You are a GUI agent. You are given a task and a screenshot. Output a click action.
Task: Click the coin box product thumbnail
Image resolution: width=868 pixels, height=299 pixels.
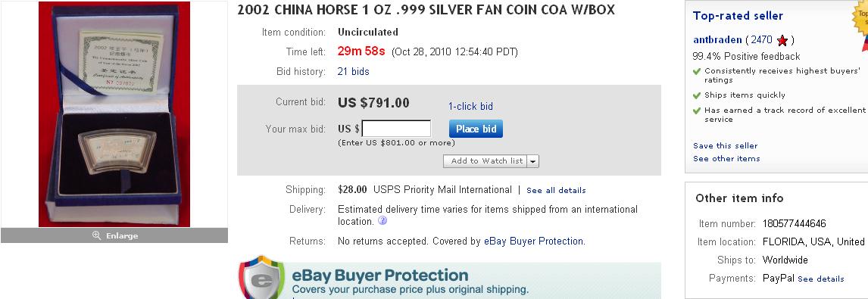(x=114, y=114)
